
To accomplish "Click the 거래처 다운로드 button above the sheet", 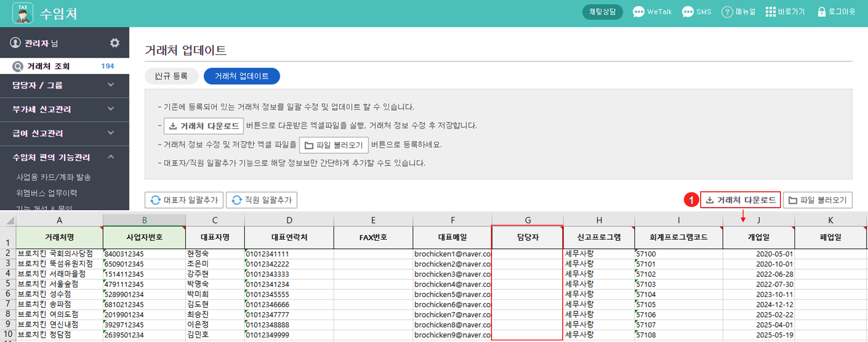I will coord(740,200).
